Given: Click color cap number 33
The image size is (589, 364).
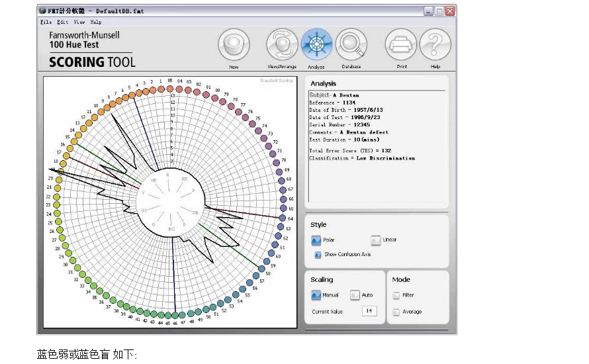Looking at the screenshot, I should coord(88,280).
